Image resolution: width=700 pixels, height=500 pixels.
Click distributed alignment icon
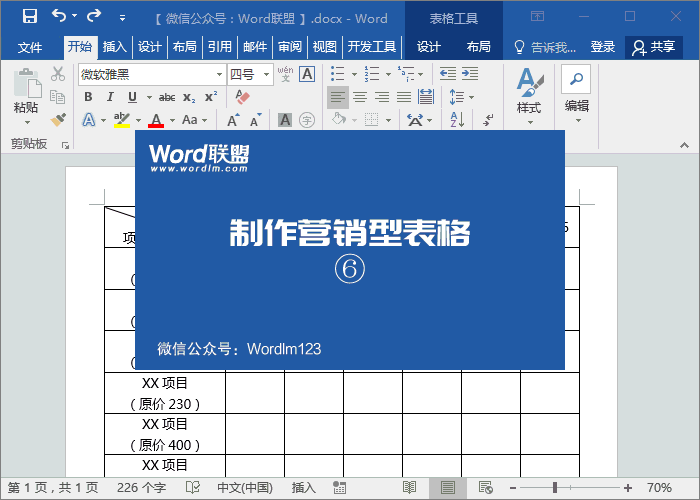[426, 97]
